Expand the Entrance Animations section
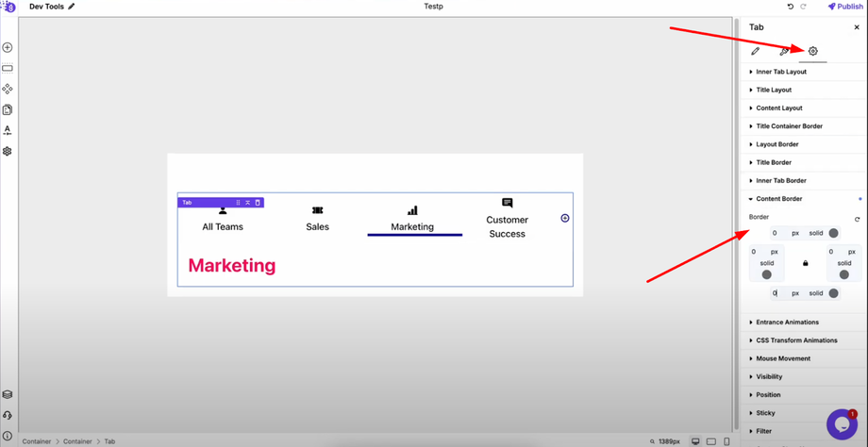 pyautogui.click(x=805, y=322)
